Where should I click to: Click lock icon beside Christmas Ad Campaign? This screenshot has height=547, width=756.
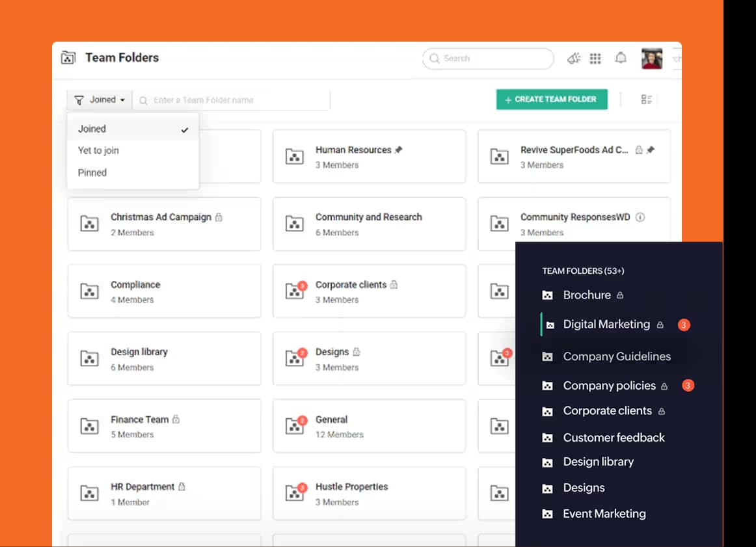pos(219,217)
